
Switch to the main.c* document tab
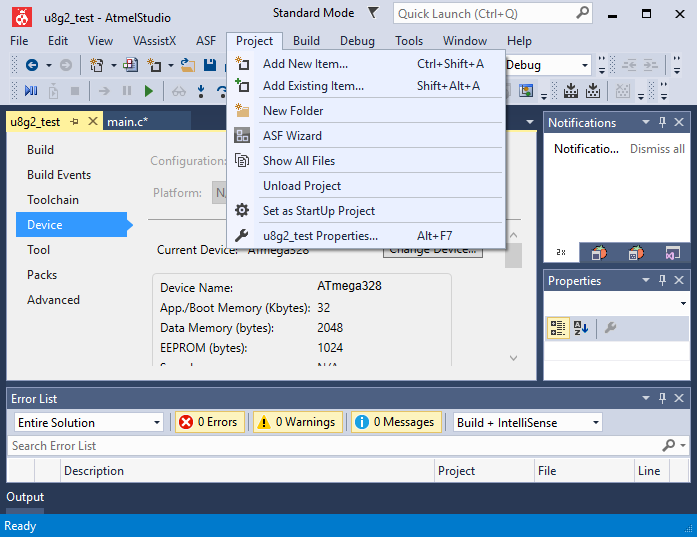127,122
